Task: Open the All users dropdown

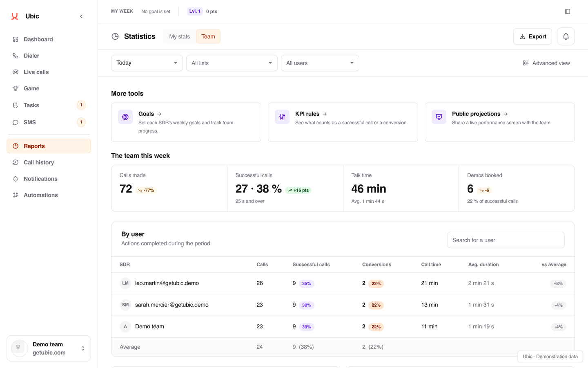Action: click(x=320, y=63)
